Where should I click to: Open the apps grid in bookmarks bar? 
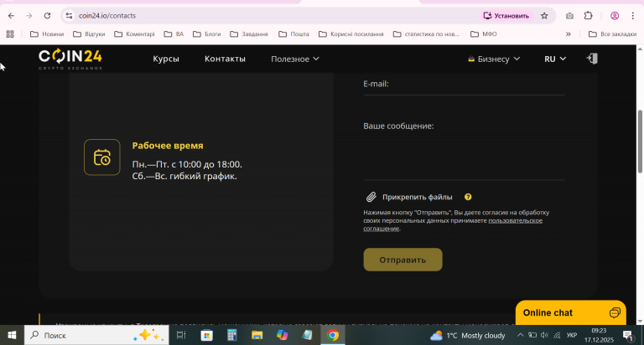pyautogui.click(x=10, y=34)
